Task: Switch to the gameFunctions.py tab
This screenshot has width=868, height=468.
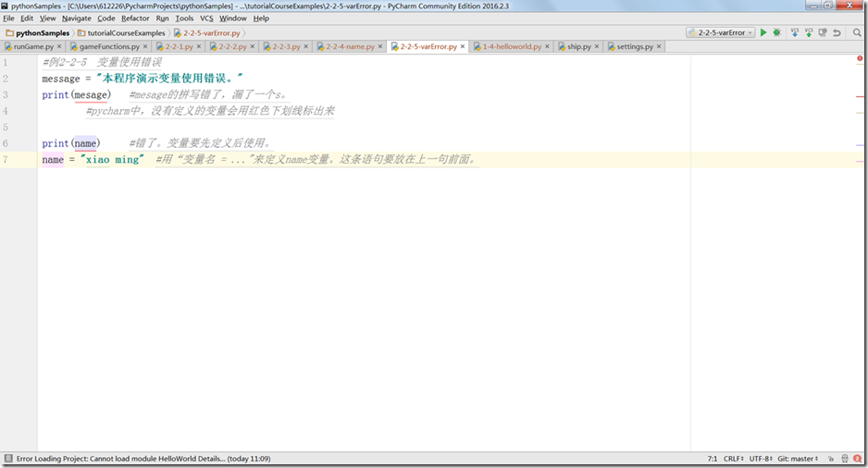Action: coord(109,46)
